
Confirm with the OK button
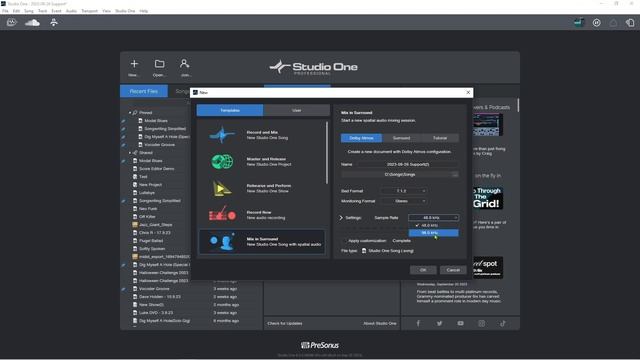pyautogui.click(x=423, y=270)
